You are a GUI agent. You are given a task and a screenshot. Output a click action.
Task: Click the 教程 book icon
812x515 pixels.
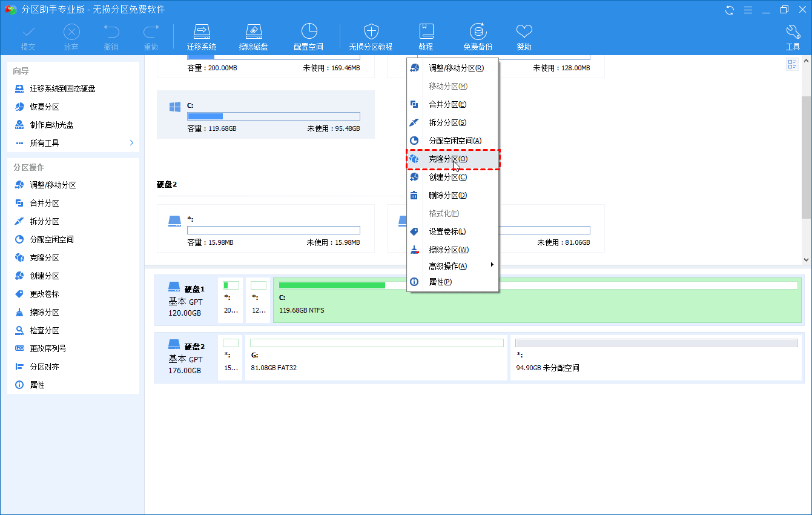(426, 33)
